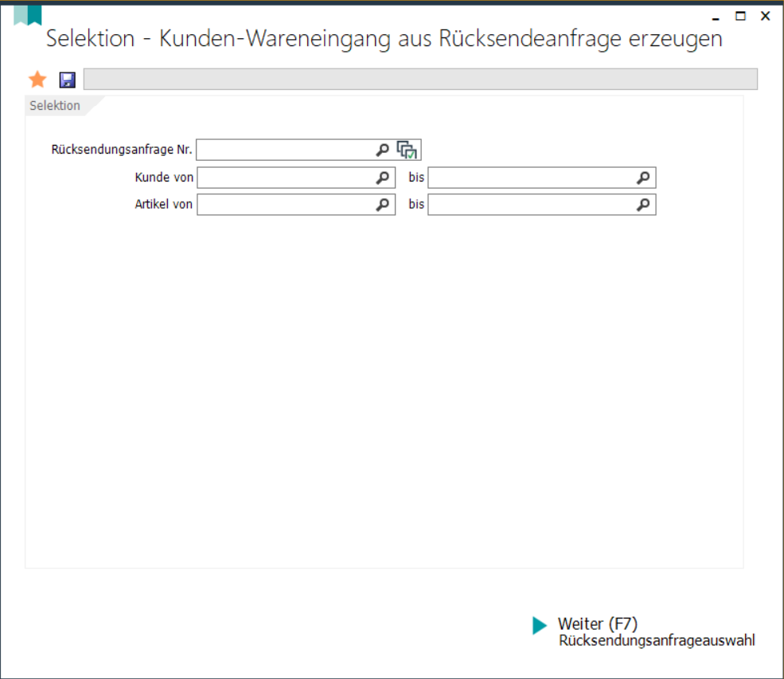Screen dimensions: 784x679
Task: Click the teal bookmark icon in the title bar
Action: 28,15
